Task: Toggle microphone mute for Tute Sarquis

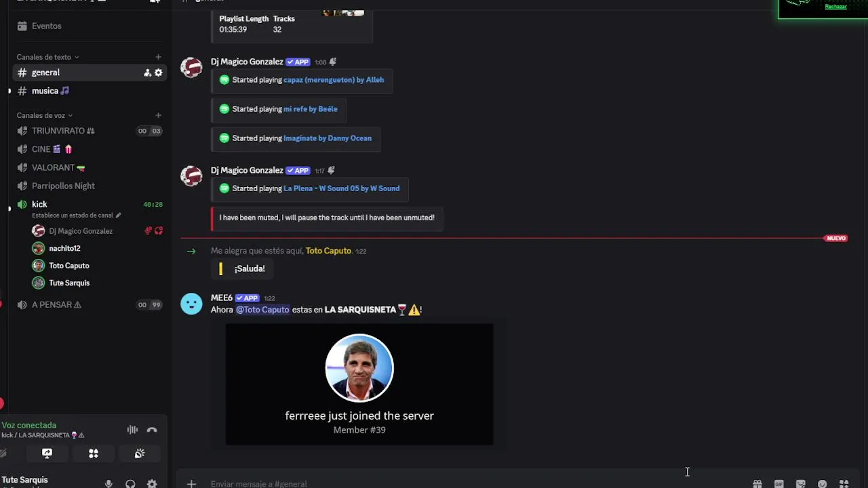Action: [x=108, y=484]
